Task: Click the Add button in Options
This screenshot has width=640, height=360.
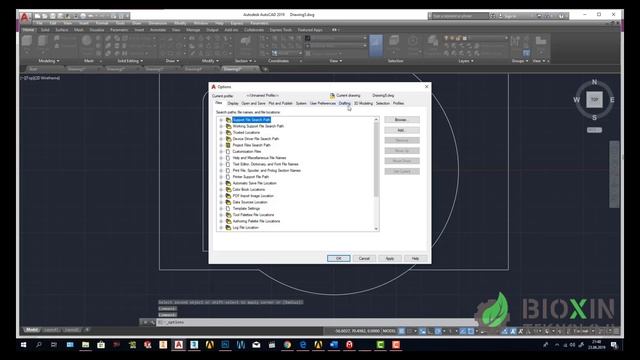Action: pos(402,130)
